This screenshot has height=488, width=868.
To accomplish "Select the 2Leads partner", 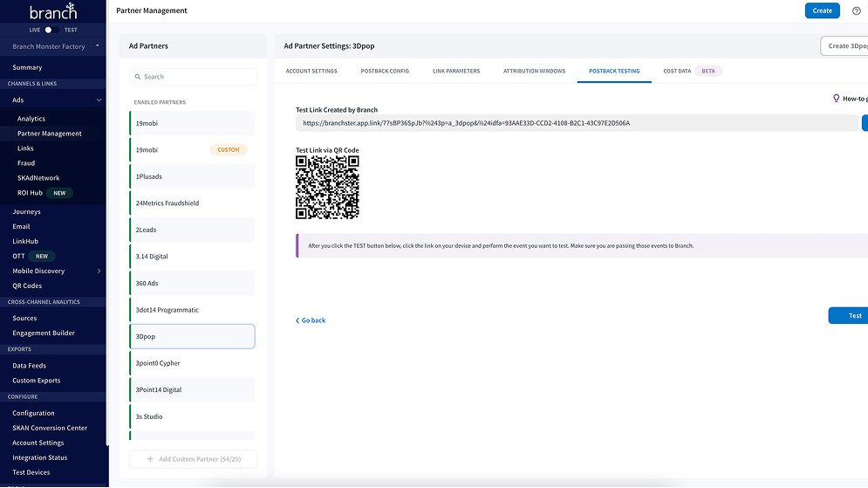I will (x=192, y=230).
